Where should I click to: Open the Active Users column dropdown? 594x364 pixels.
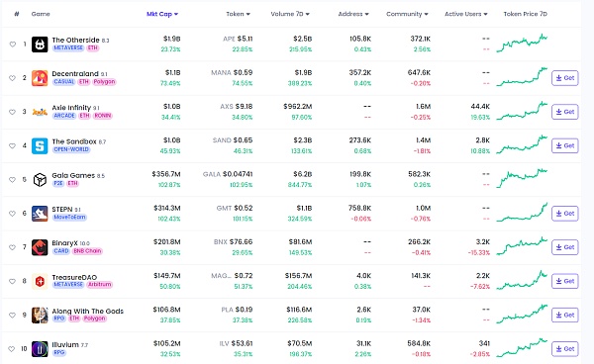pos(466,14)
